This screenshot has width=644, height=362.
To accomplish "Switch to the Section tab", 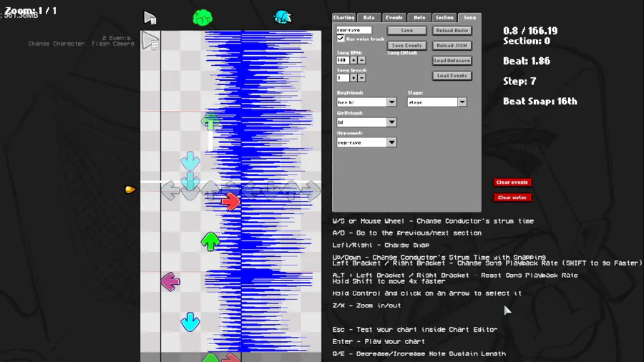I will (444, 17).
